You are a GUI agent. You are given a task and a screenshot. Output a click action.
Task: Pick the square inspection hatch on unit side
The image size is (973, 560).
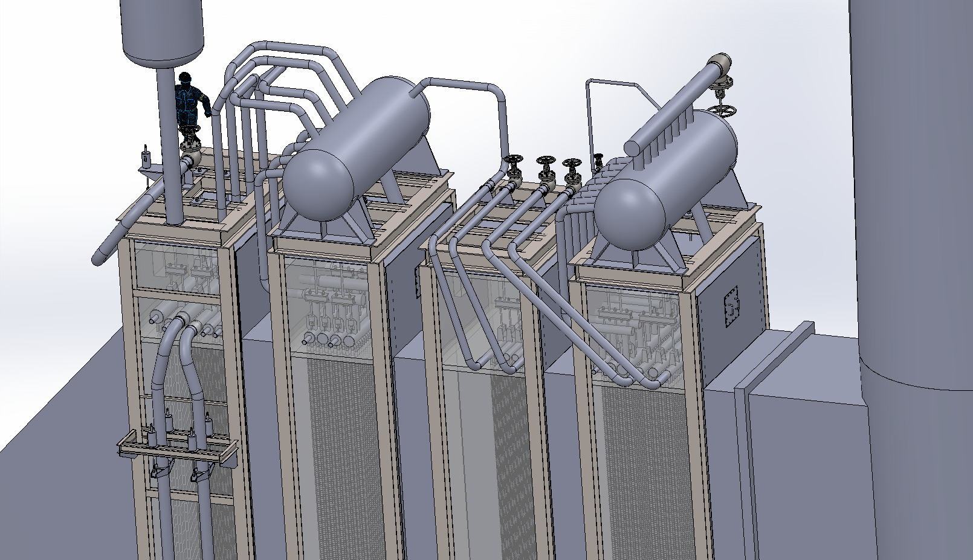point(732,307)
